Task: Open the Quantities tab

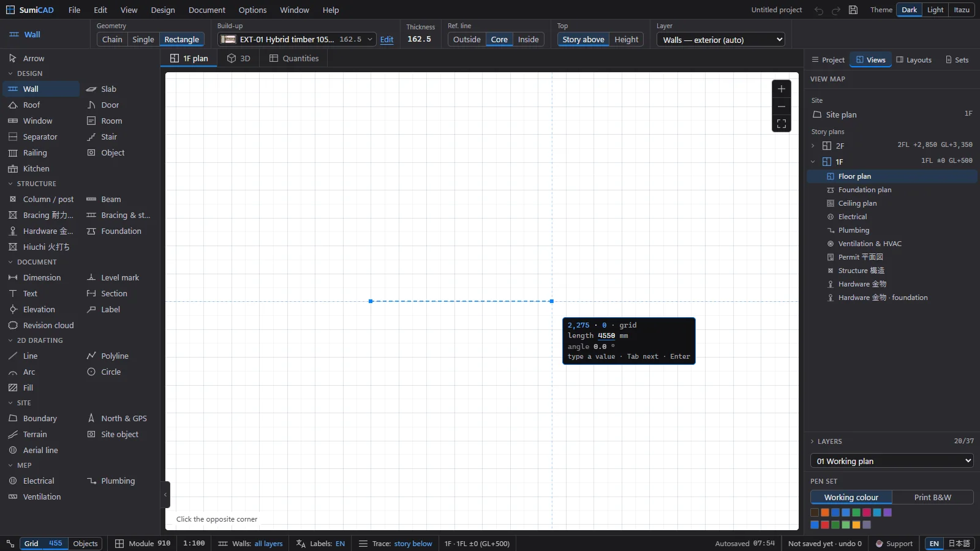Action: pos(294,59)
